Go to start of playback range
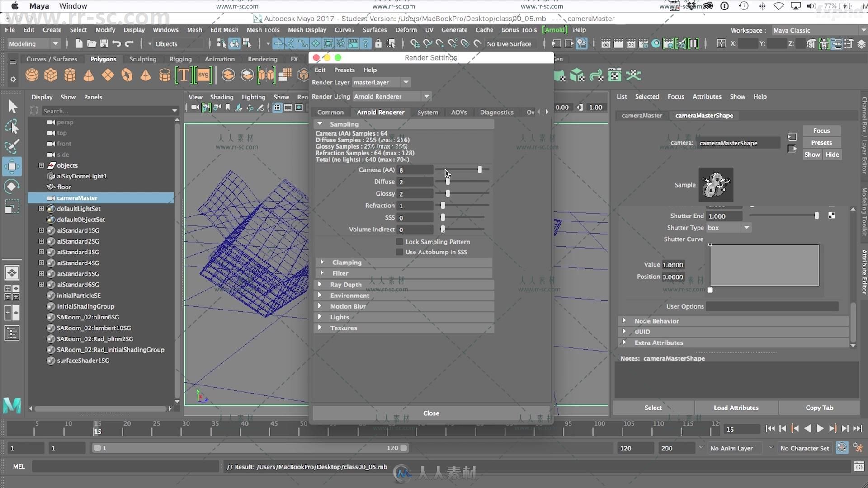Image resolution: width=868 pixels, height=488 pixels. tap(770, 429)
